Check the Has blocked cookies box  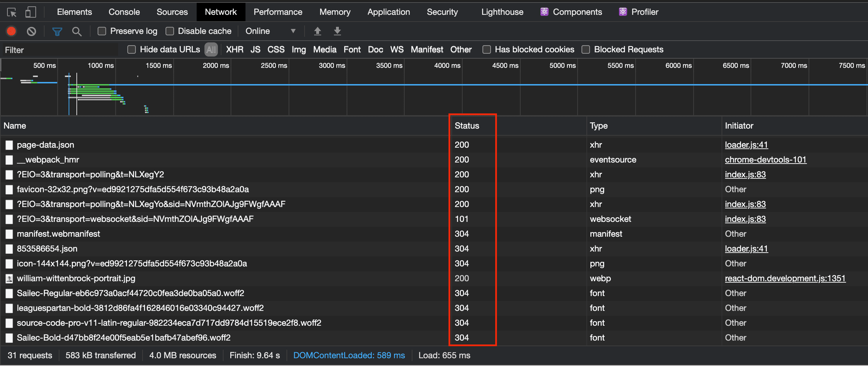(x=487, y=49)
